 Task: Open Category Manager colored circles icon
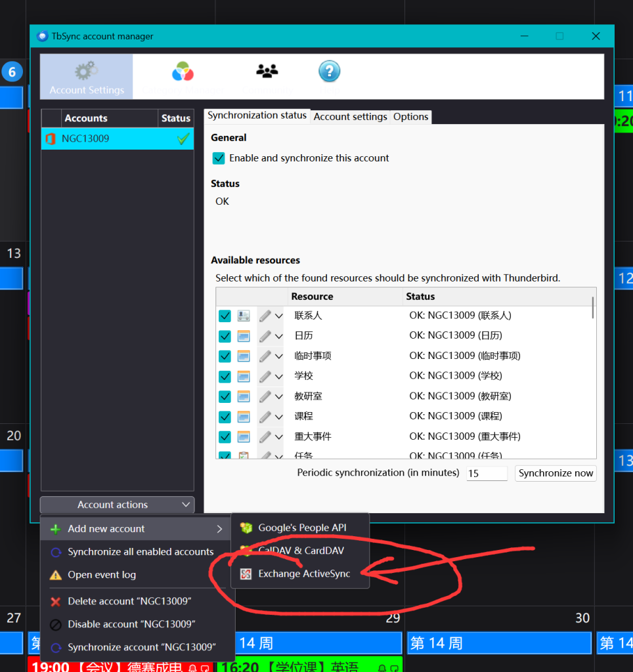pyautogui.click(x=183, y=71)
